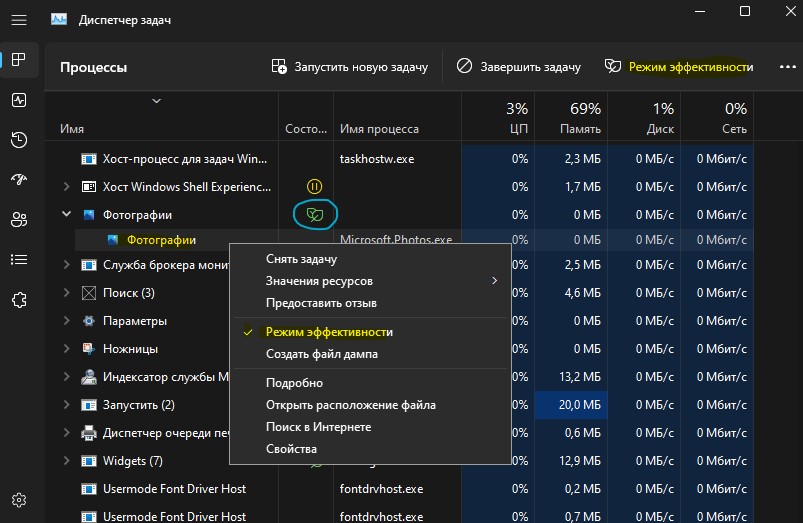Expand the Поиск (3) group
Image resolution: width=803 pixels, height=523 pixels.
point(67,293)
